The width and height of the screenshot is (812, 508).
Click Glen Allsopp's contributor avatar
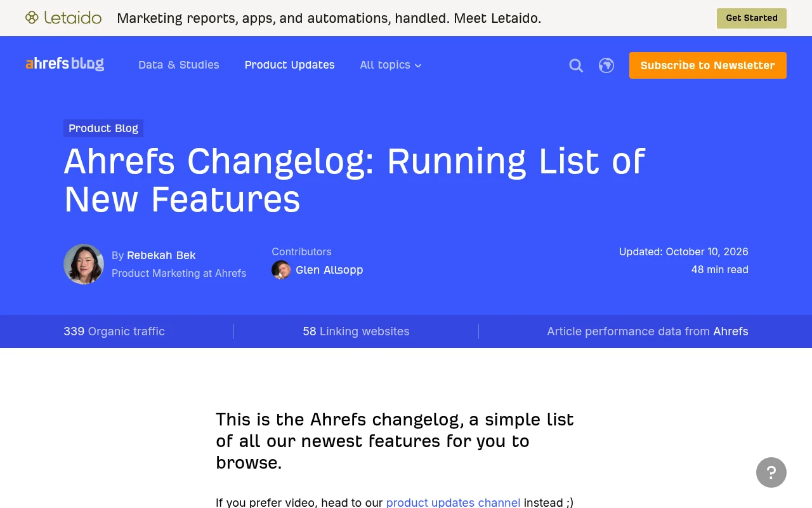[281, 270]
